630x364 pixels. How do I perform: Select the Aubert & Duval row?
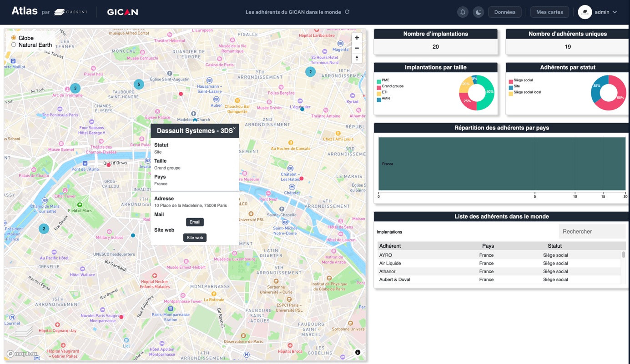tap(499, 280)
